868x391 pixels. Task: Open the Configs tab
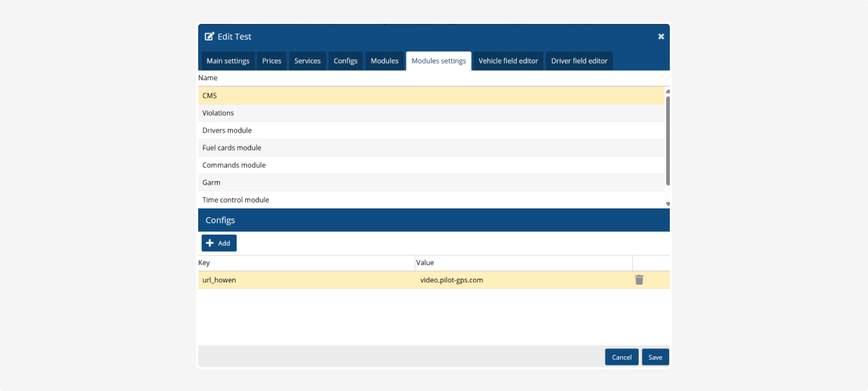[x=346, y=61]
